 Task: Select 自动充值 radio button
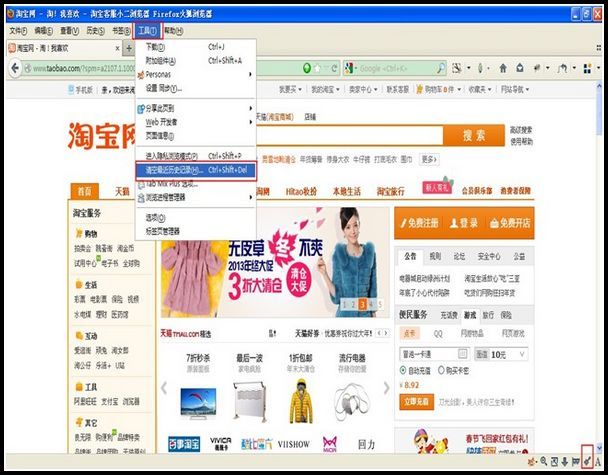tap(403, 370)
